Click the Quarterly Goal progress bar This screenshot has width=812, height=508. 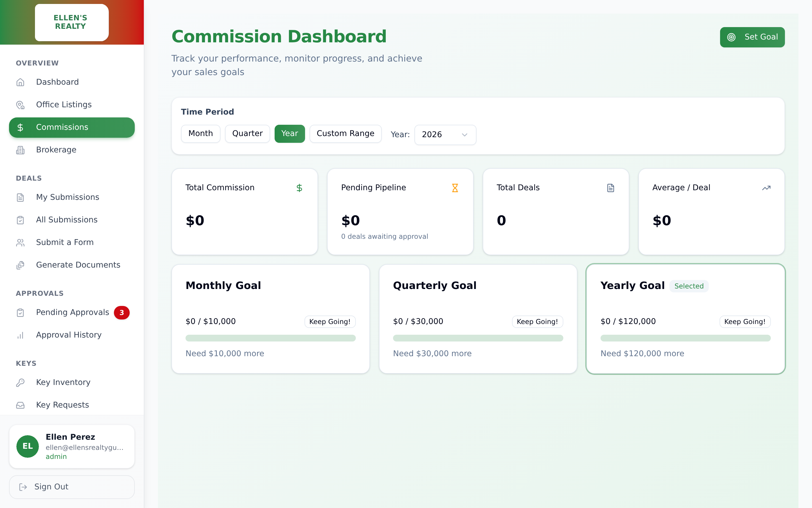pos(478,338)
